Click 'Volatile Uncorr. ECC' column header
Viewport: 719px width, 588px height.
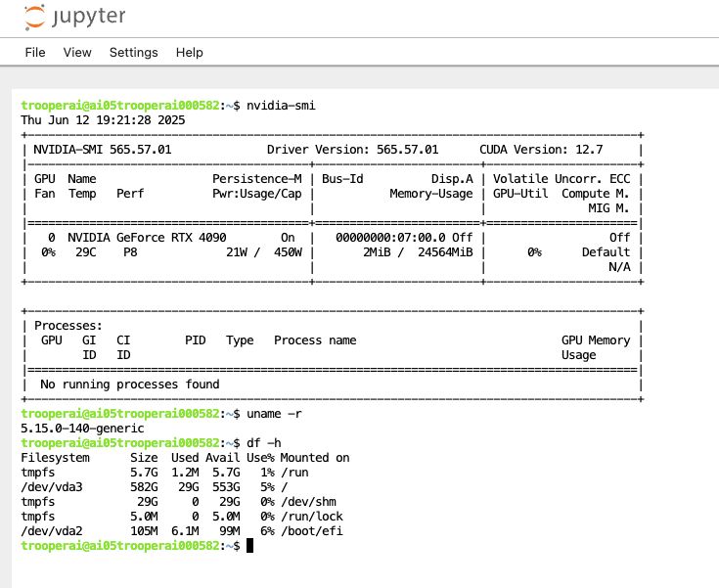click(562, 179)
